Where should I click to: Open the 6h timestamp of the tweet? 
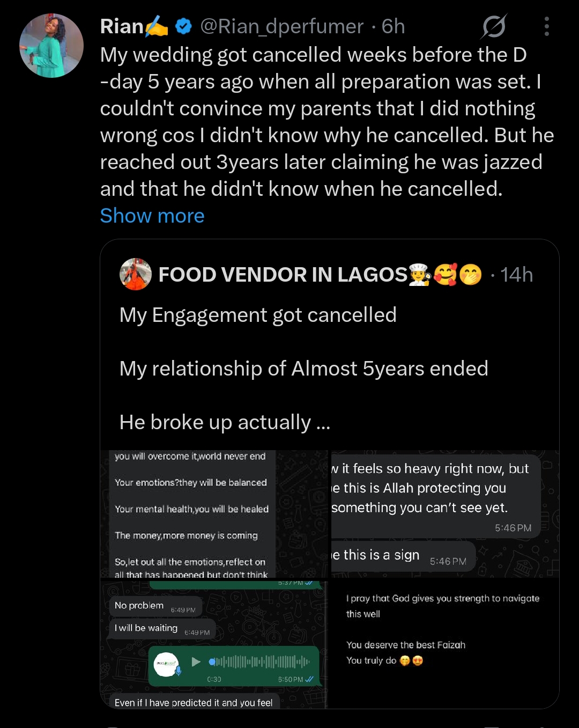click(x=393, y=26)
